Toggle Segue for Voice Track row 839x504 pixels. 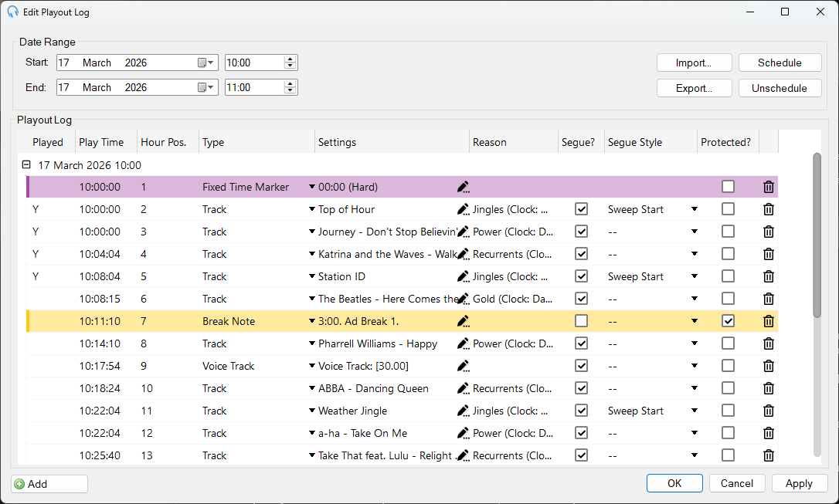(581, 366)
